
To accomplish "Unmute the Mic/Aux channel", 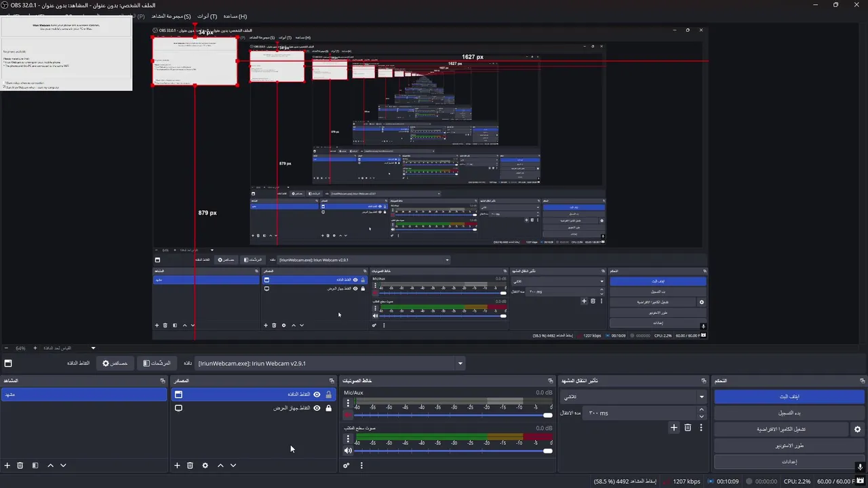I will (x=348, y=415).
